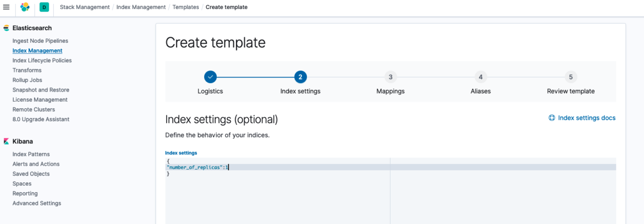Click the Index settings docs help icon

click(x=552, y=118)
